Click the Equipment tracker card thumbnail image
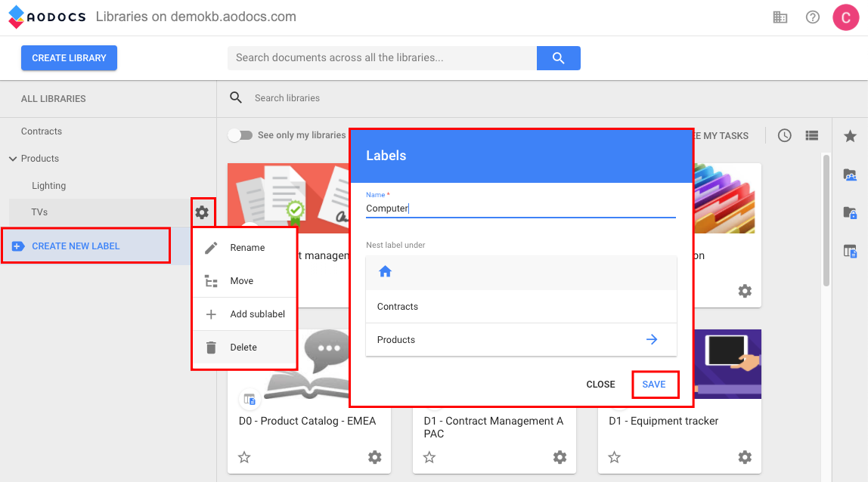The image size is (868, 482). pos(727,363)
